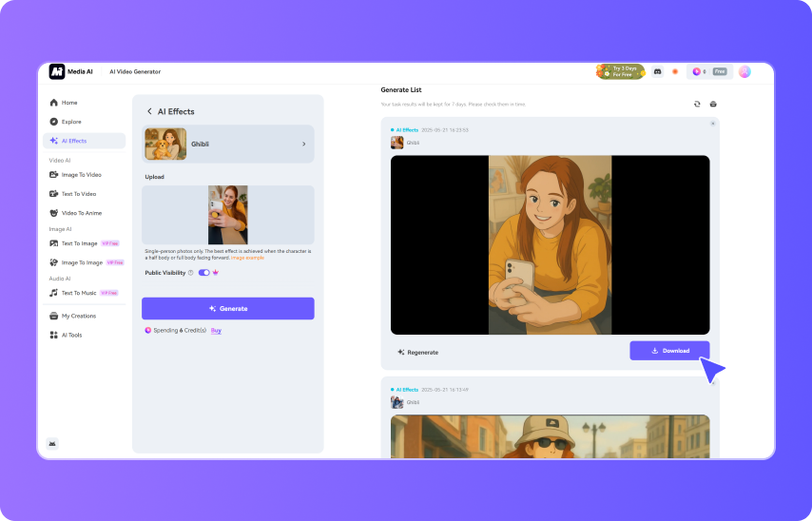The image size is (812, 521).
Task: Open the toolbox icon above the results list
Action: pyautogui.click(x=713, y=104)
